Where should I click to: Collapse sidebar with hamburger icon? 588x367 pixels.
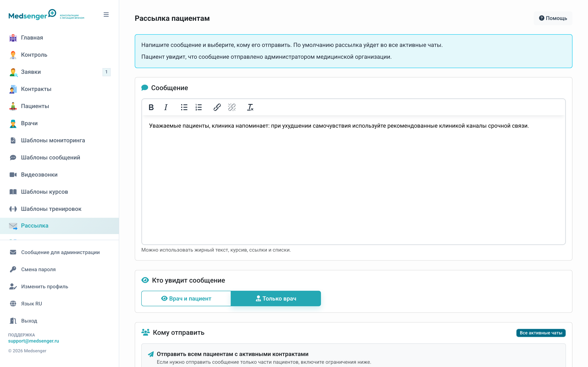coord(106,14)
